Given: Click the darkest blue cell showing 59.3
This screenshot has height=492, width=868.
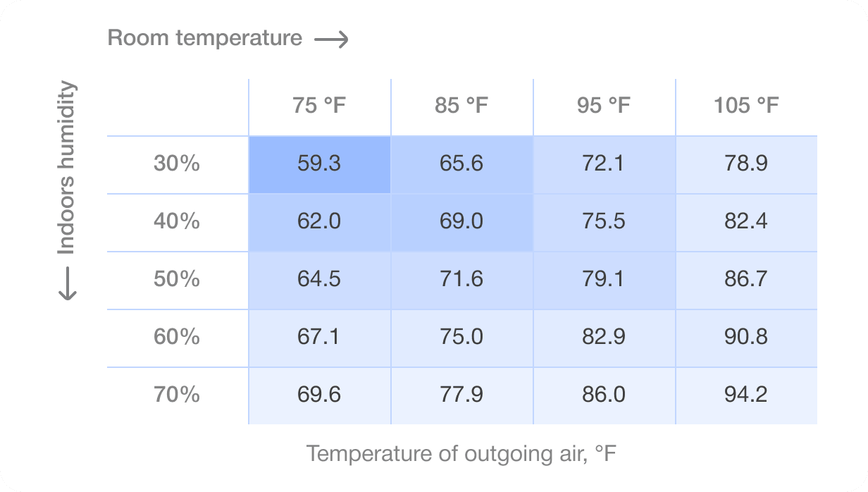Looking at the screenshot, I should (x=319, y=164).
